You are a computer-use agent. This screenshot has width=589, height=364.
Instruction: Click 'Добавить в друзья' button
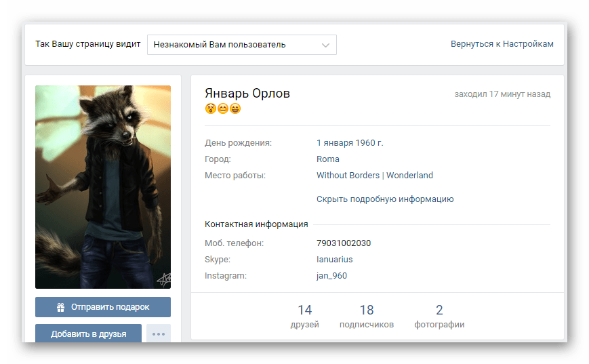click(x=88, y=333)
